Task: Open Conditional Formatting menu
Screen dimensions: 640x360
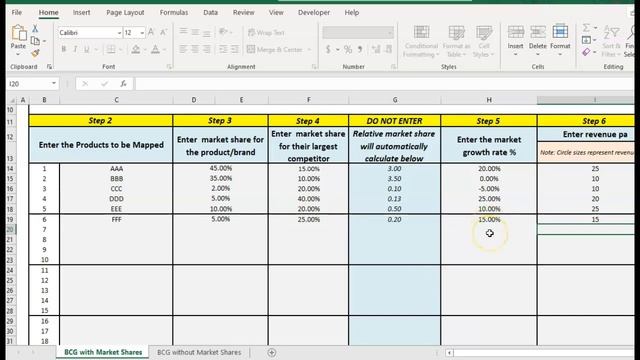Action: [421, 41]
